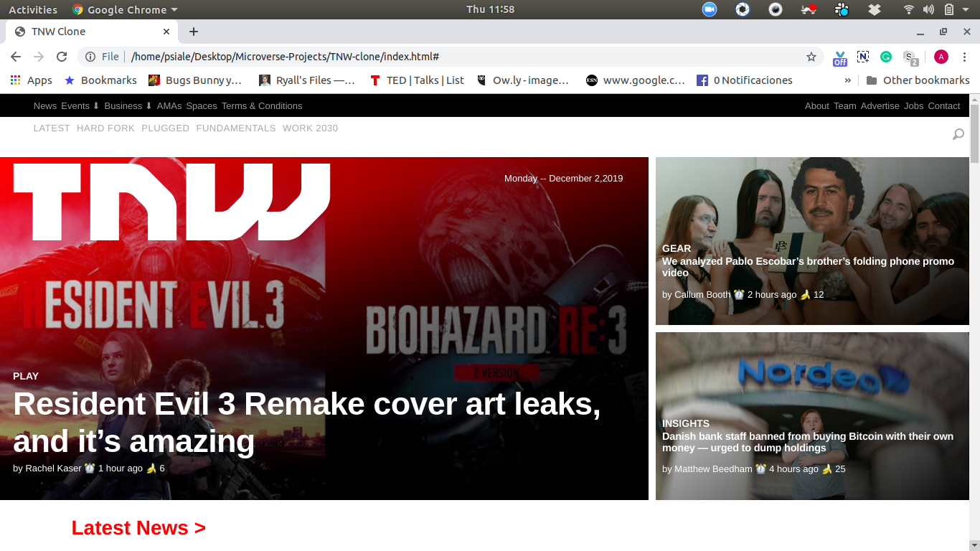
Task: Click the volume speaker icon
Action: pos(928,9)
